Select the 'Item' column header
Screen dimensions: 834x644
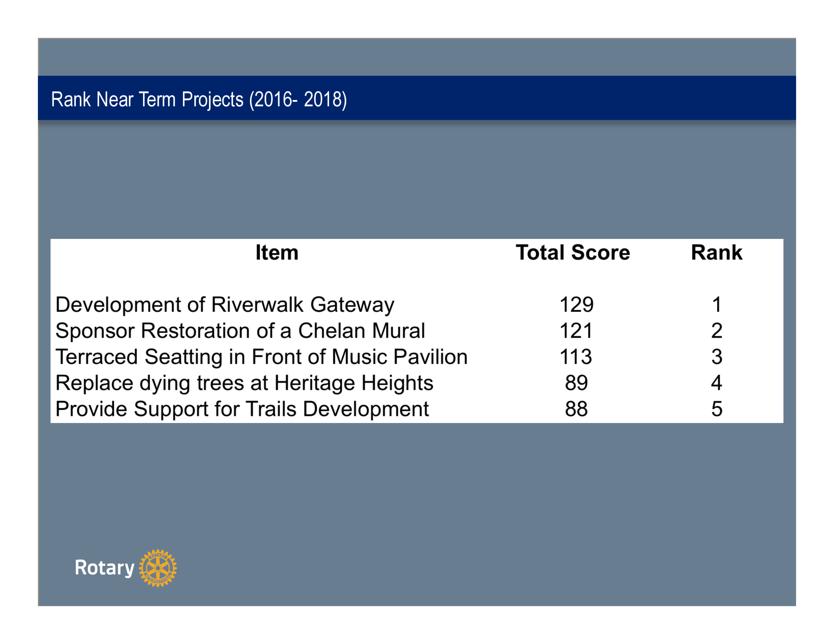point(277,253)
